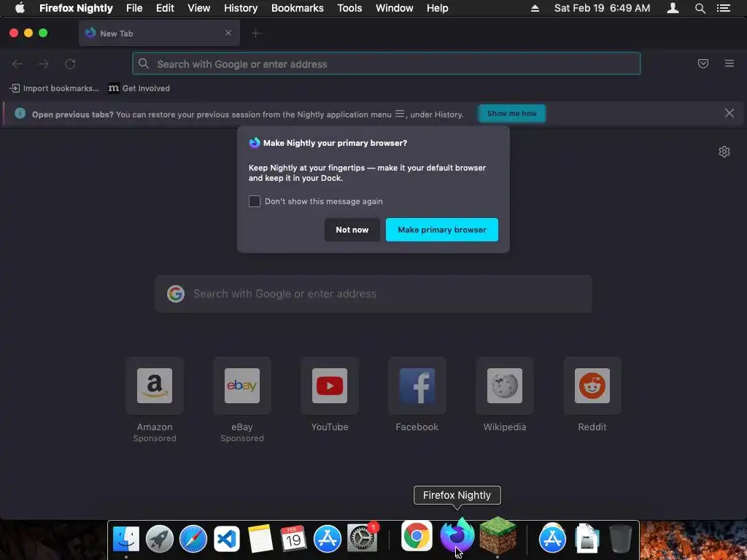
Task: Open new tab with plus button
Action: pos(256,34)
